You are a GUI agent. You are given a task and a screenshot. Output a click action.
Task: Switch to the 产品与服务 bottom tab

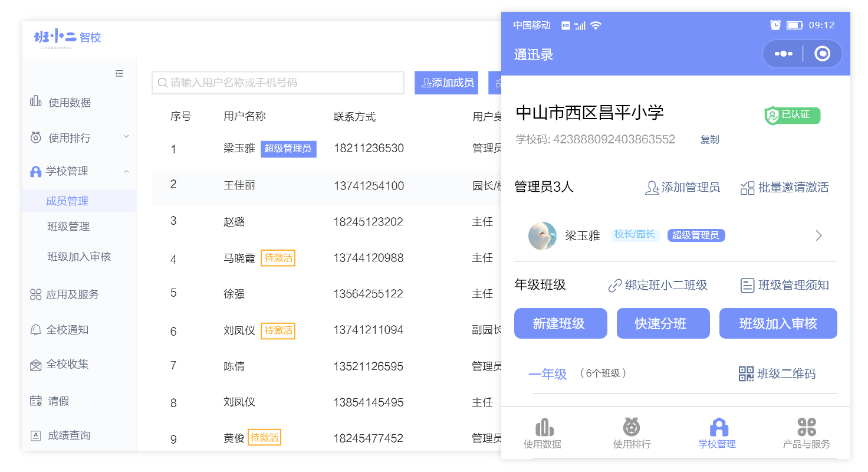pyautogui.click(x=806, y=434)
